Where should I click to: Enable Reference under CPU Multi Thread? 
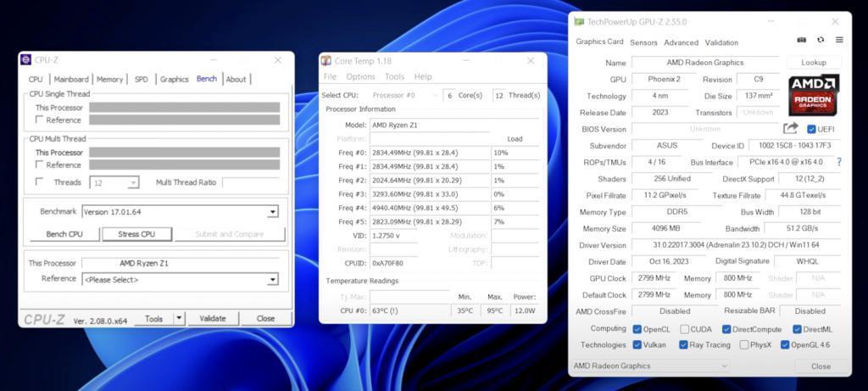[39, 165]
